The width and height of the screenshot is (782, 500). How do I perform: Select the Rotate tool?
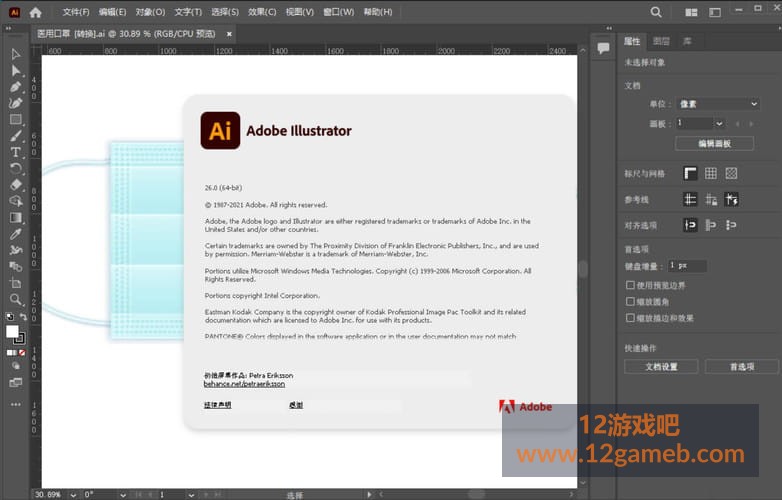15,168
